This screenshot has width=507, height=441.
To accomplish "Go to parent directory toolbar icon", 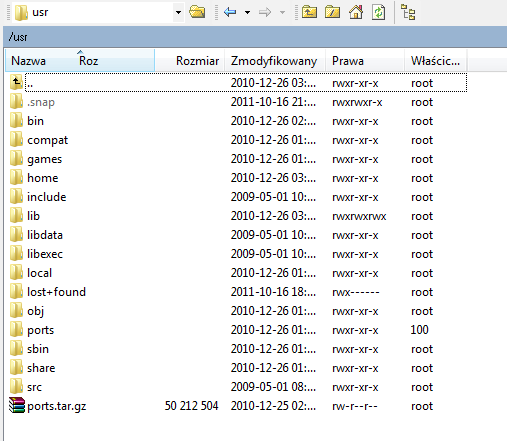I will click(x=309, y=13).
